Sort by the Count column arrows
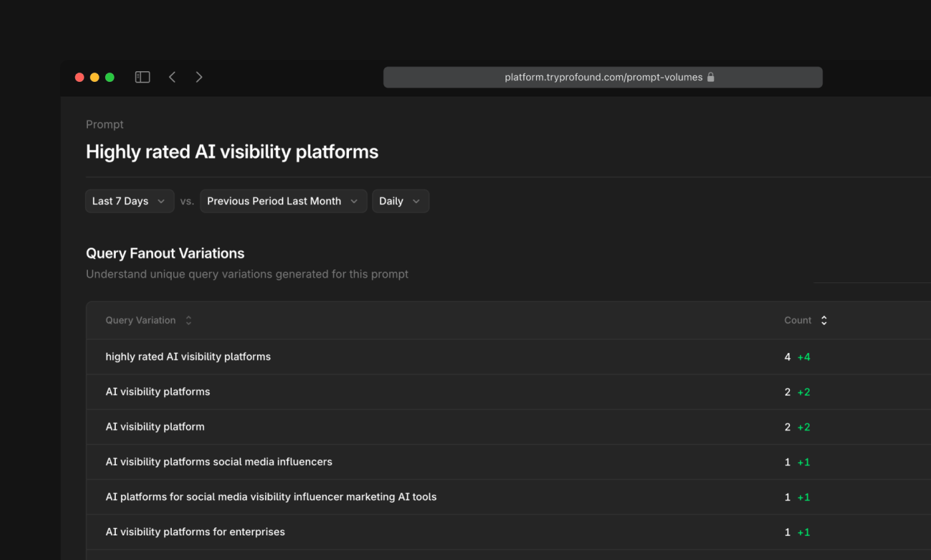 tap(824, 320)
